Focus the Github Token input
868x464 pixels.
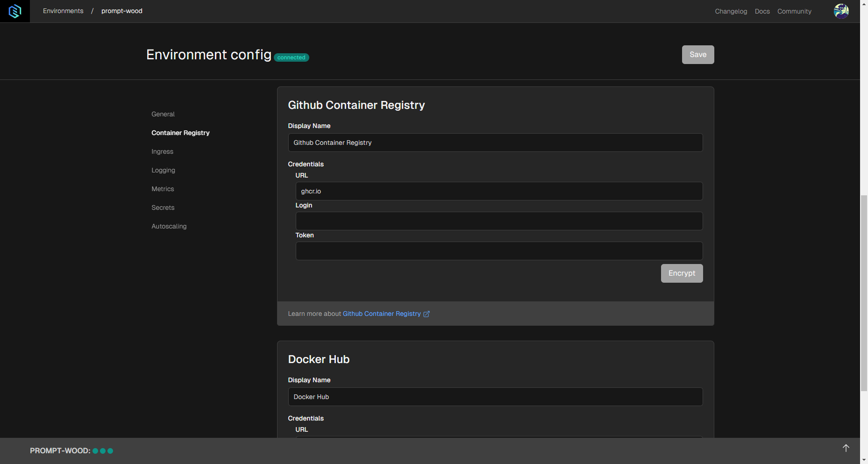point(499,251)
